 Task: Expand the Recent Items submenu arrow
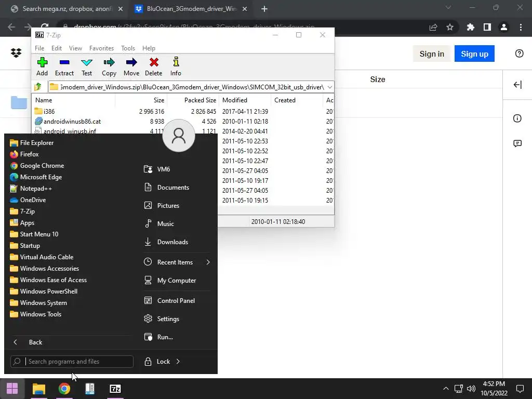208,262
